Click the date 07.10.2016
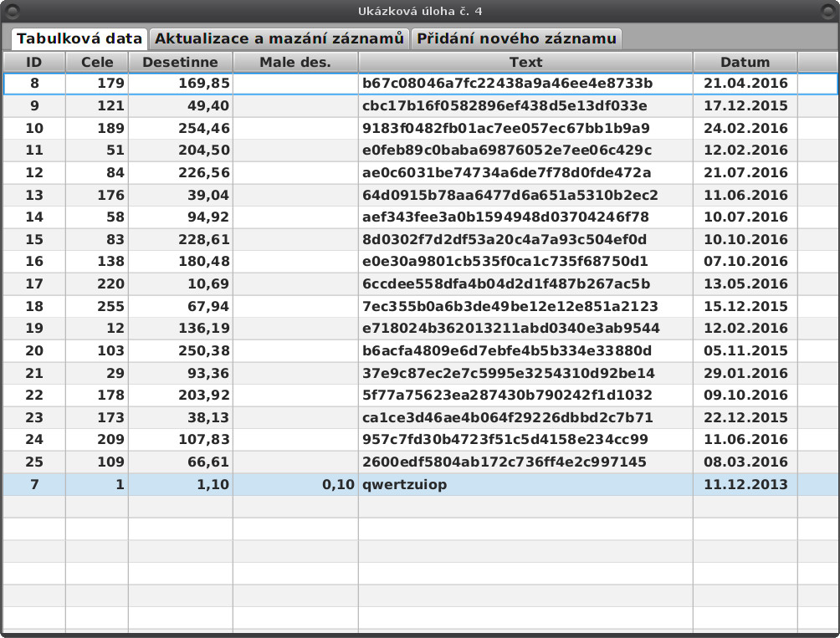 point(745,262)
